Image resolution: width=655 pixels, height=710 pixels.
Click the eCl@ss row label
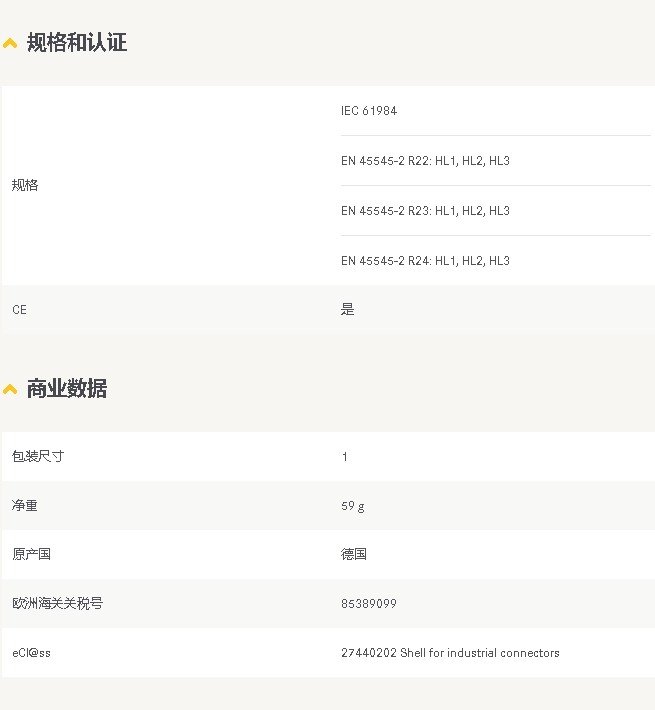pyautogui.click(x=31, y=653)
